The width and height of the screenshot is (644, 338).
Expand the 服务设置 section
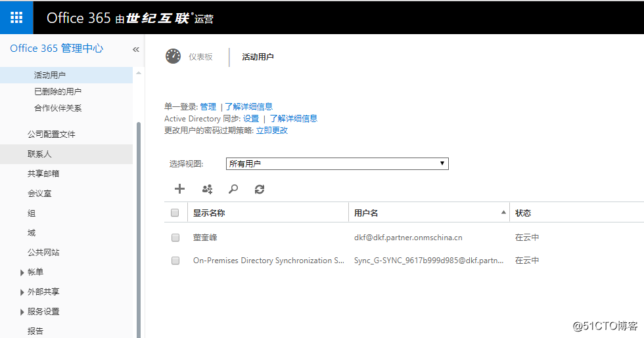click(x=22, y=312)
